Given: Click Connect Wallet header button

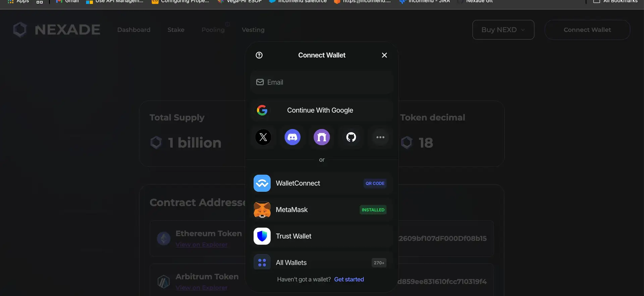Looking at the screenshot, I should [587, 30].
